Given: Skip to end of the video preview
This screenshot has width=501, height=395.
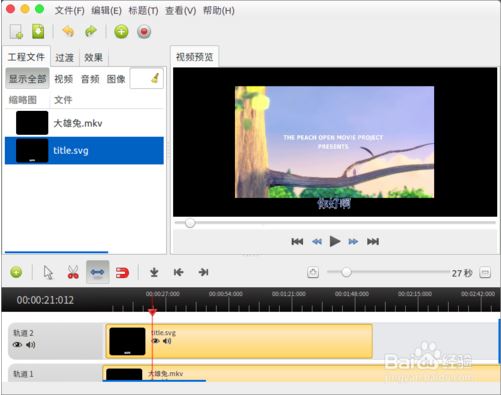Looking at the screenshot, I should [373, 241].
